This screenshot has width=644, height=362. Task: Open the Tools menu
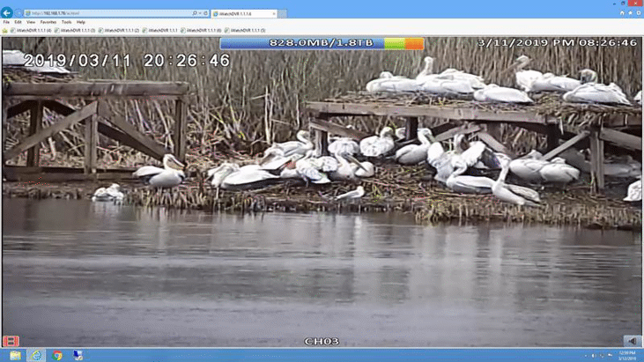[67, 22]
